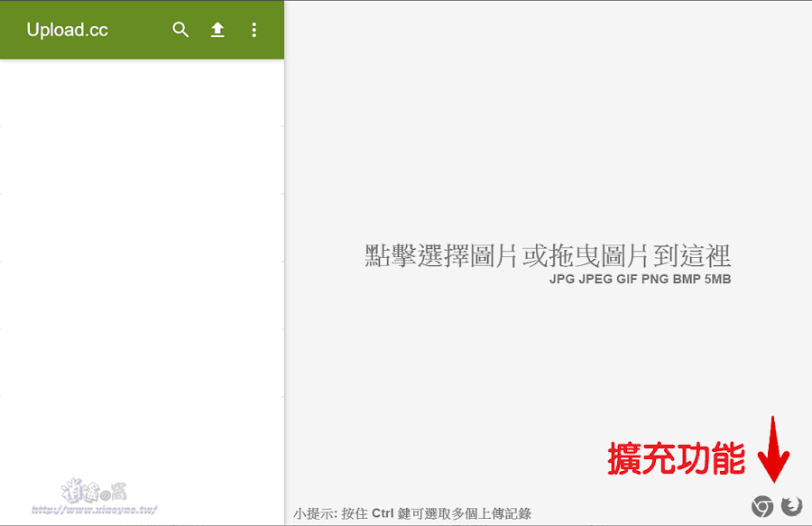Screen dimensions: 812x526
Task: Open the search magnifier in header
Action: 180,30
